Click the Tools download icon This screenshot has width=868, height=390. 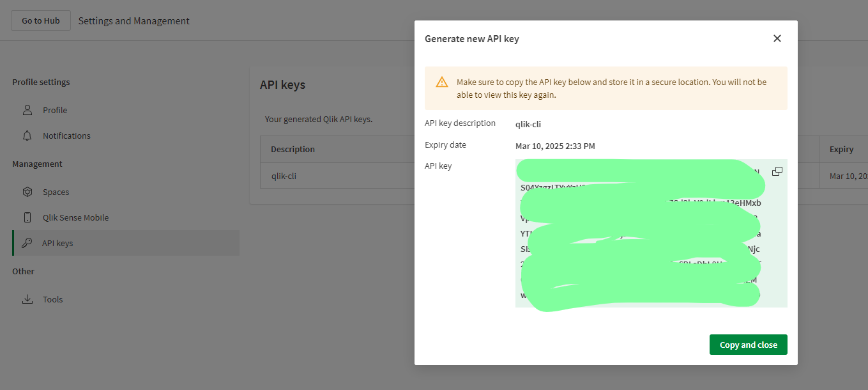pyautogui.click(x=27, y=299)
